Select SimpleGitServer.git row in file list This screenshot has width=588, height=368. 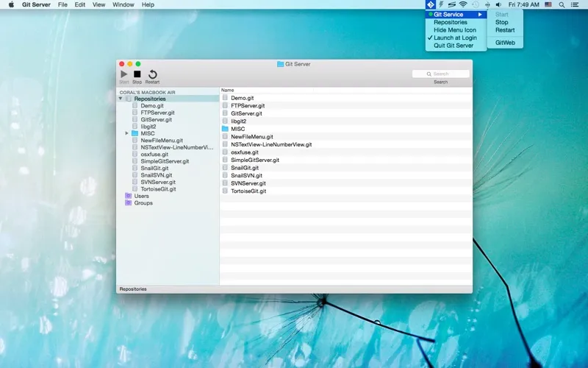[x=345, y=160]
